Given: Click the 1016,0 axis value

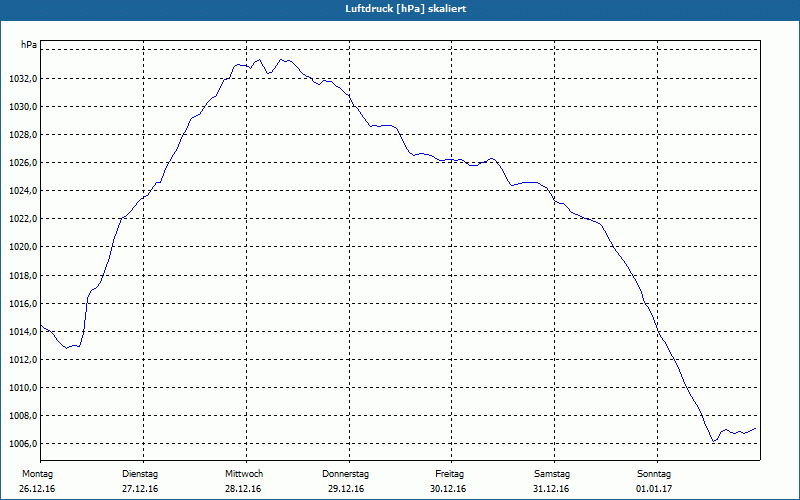Looking at the screenshot, I should click(21, 304).
